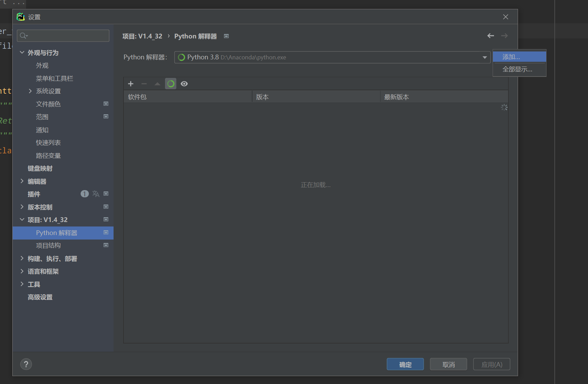Click the 软件包 column header

[x=188, y=97]
